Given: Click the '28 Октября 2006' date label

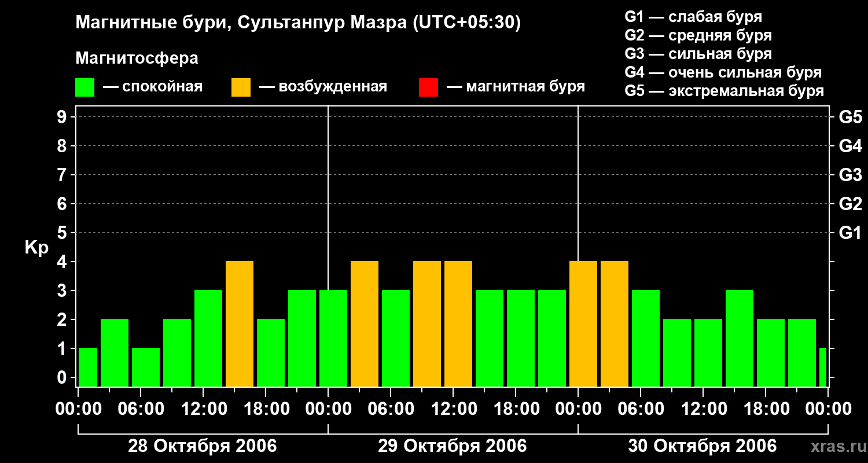Looking at the screenshot, I should click(202, 446).
